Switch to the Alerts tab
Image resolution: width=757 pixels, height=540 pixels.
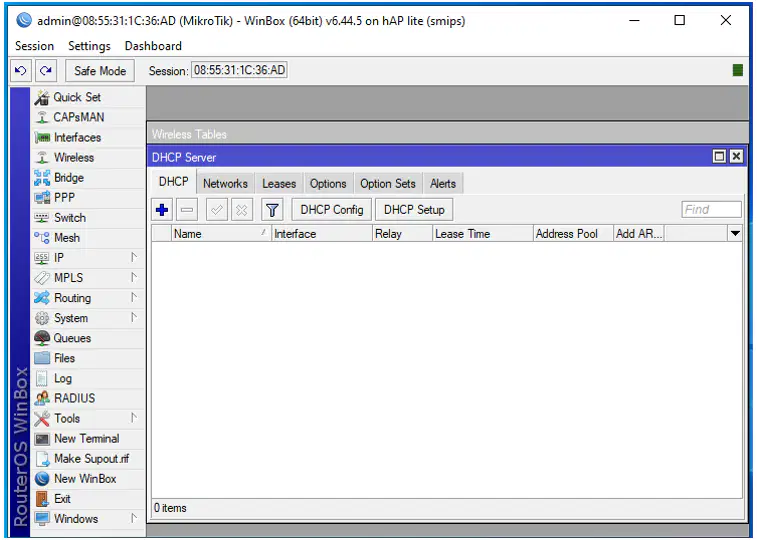tap(443, 183)
